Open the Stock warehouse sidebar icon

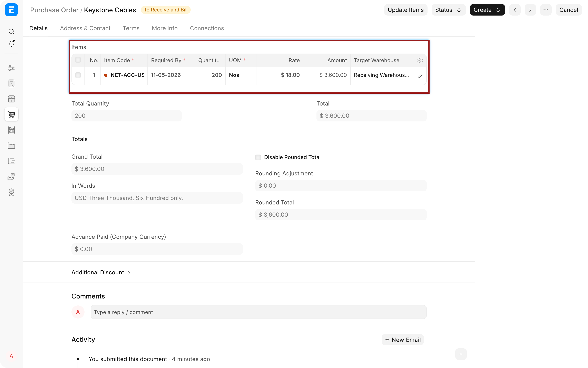pyautogui.click(x=11, y=130)
